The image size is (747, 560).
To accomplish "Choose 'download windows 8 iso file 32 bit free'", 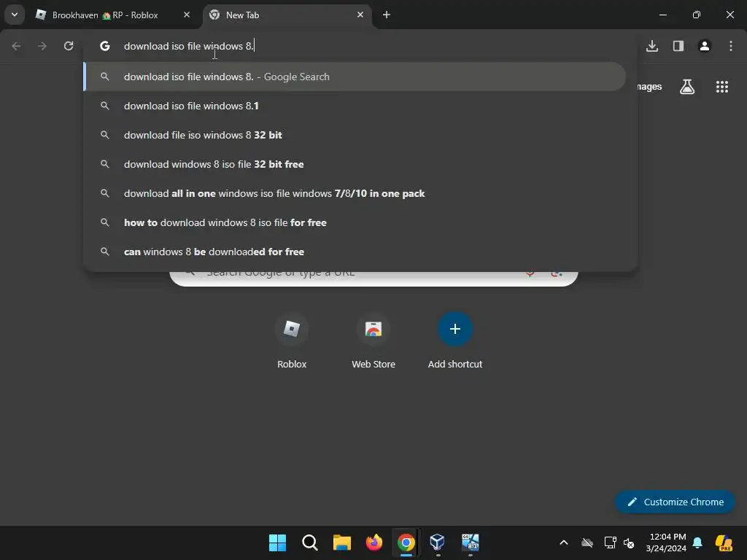I will coord(355,164).
